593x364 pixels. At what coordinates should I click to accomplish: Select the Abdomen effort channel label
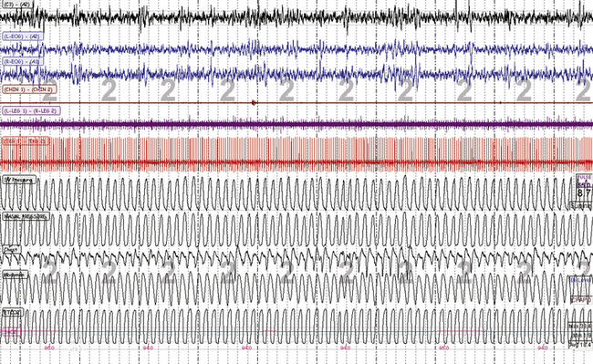point(16,275)
